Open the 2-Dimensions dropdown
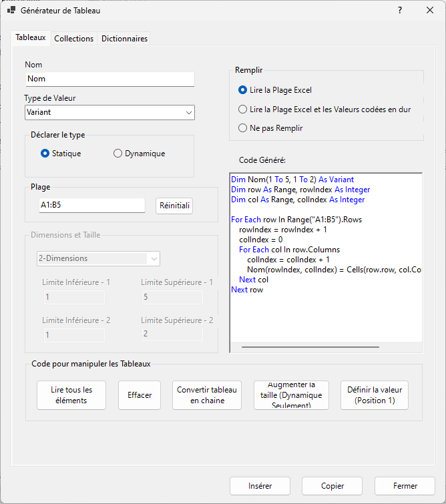This screenshot has width=446, height=504. 98,258
